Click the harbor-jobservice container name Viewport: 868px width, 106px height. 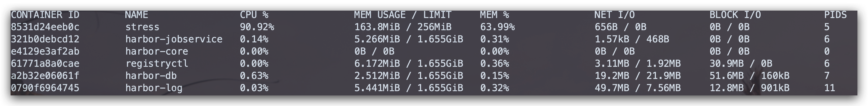[174, 39]
